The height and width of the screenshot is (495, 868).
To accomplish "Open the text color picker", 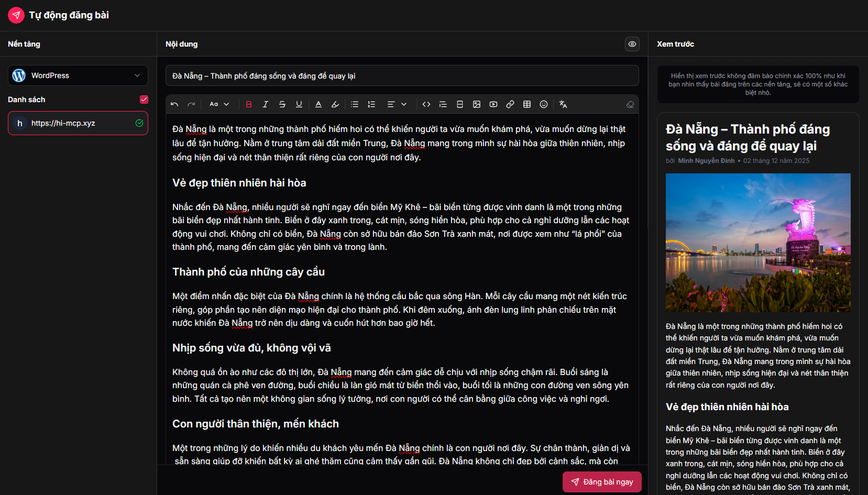I will pyautogui.click(x=318, y=104).
